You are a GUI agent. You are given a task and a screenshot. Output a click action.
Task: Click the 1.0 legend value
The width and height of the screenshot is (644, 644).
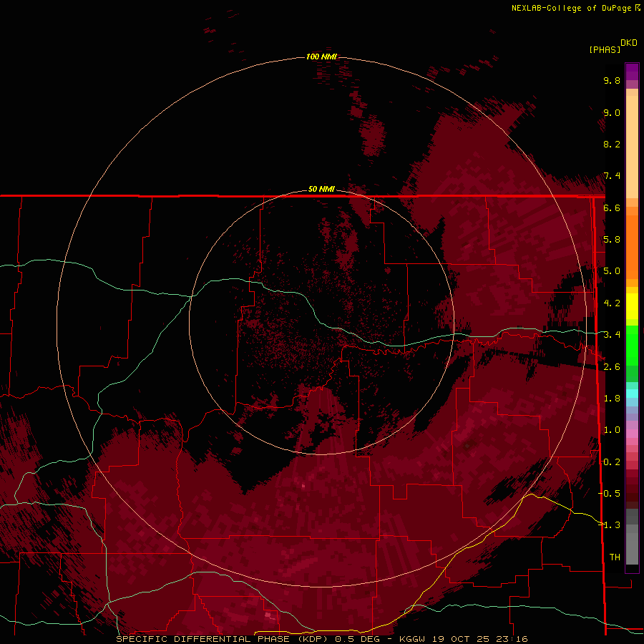(612, 430)
